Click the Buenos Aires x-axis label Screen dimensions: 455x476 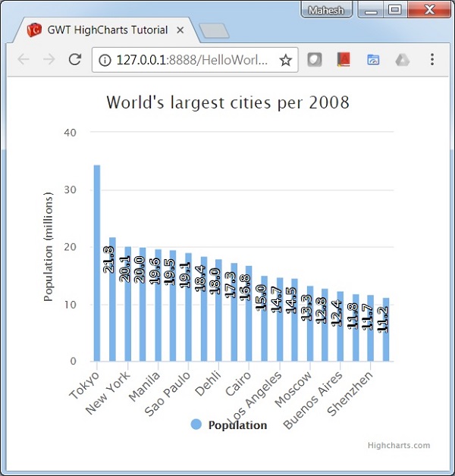tap(313, 400)
